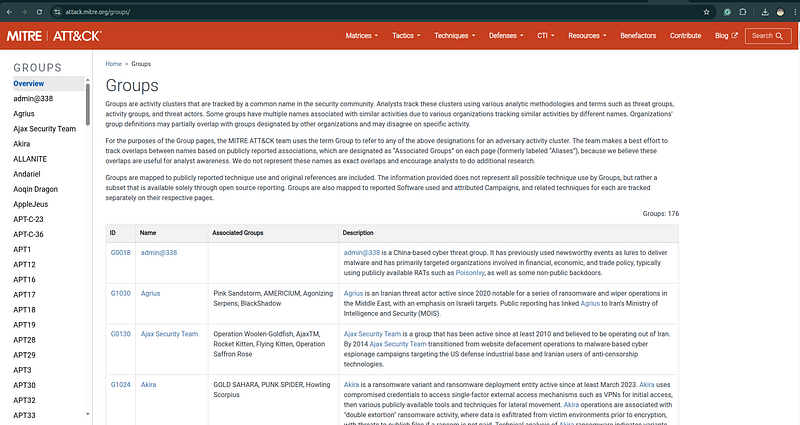Open the green extension icon in toolbar
The height and width of the screenshot is (425, 800).
coord(728,12)
